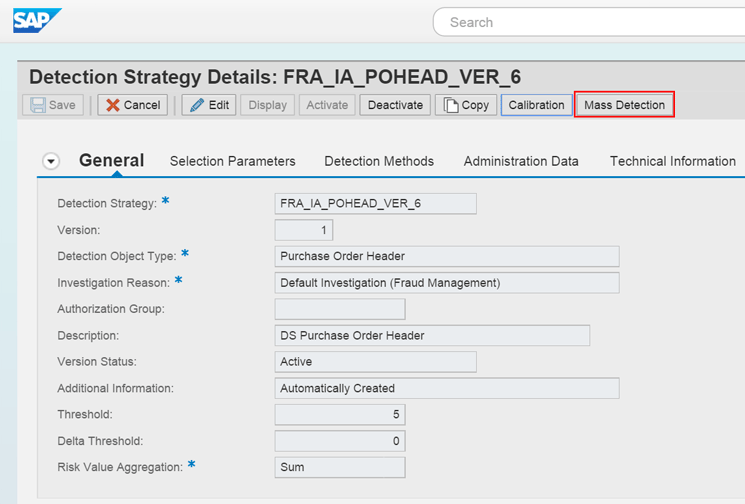Copy the detection strategy
745x504 pixels.
point(466,105)
